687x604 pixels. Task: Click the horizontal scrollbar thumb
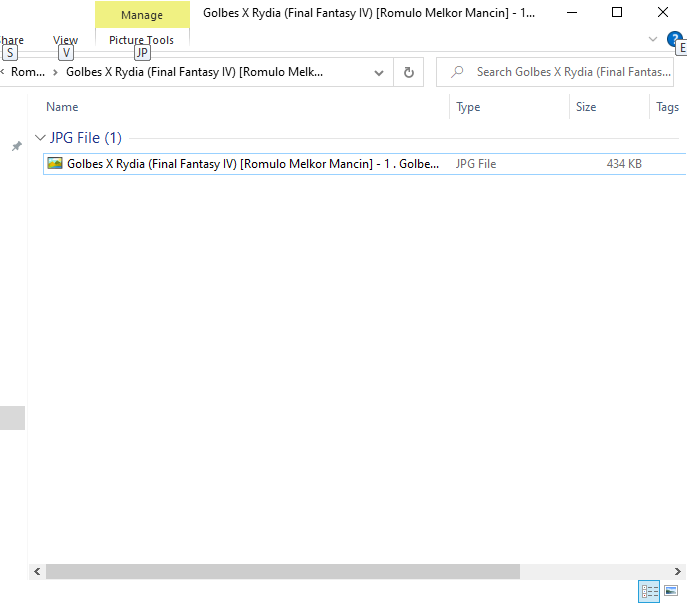(x=283, y=572)
